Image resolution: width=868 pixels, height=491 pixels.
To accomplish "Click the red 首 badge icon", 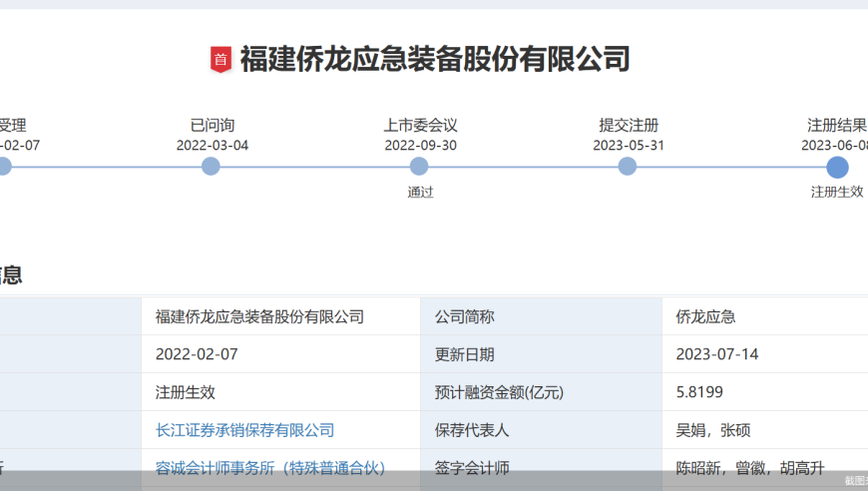I will click(220, 59).
